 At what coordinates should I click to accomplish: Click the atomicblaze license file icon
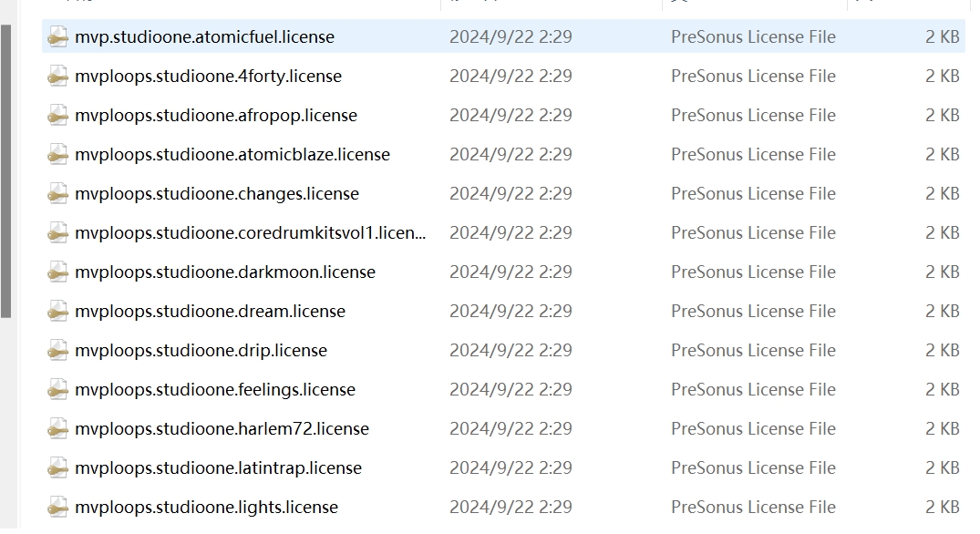pyautogui.click(x=58, y=154)
